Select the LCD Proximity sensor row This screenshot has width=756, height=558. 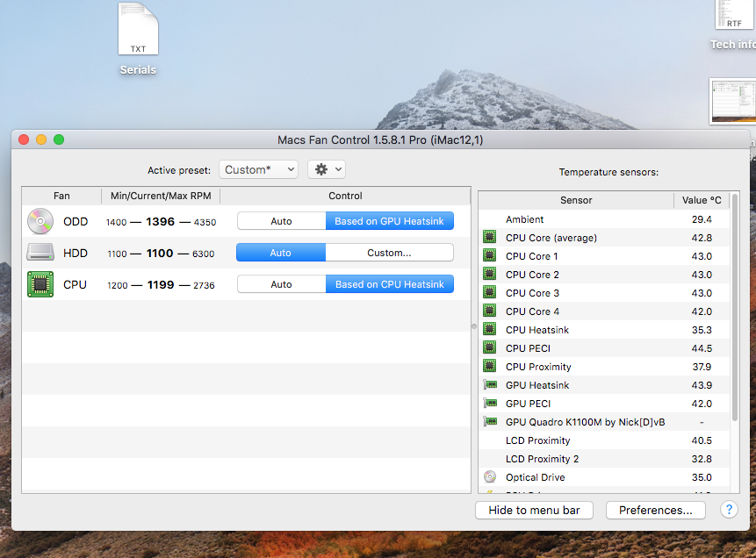click(x=604, y=440)
